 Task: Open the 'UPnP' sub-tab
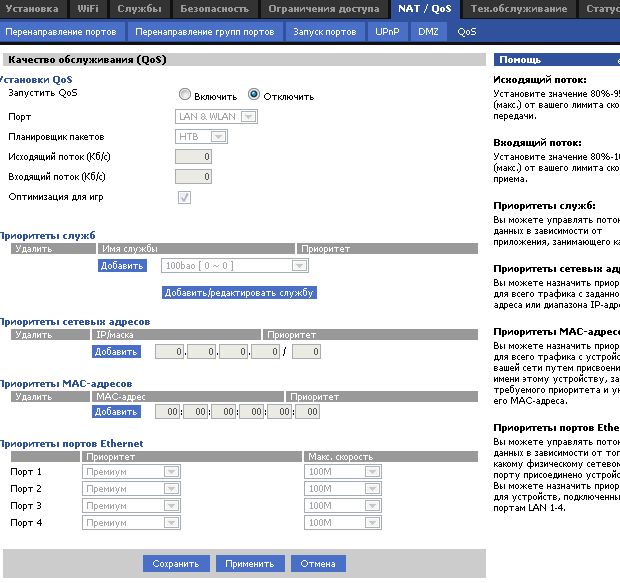388,32
